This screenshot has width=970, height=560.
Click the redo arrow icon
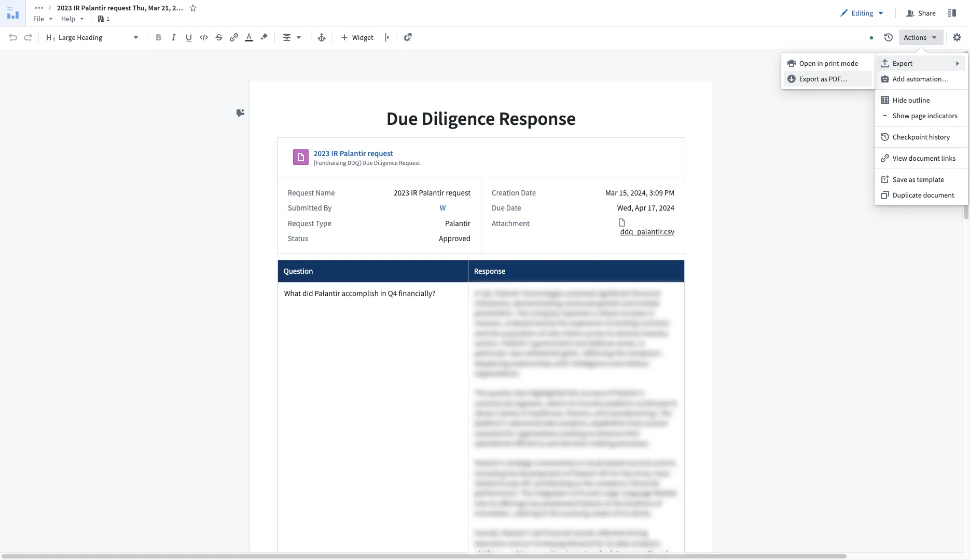[x=28, y=37]
